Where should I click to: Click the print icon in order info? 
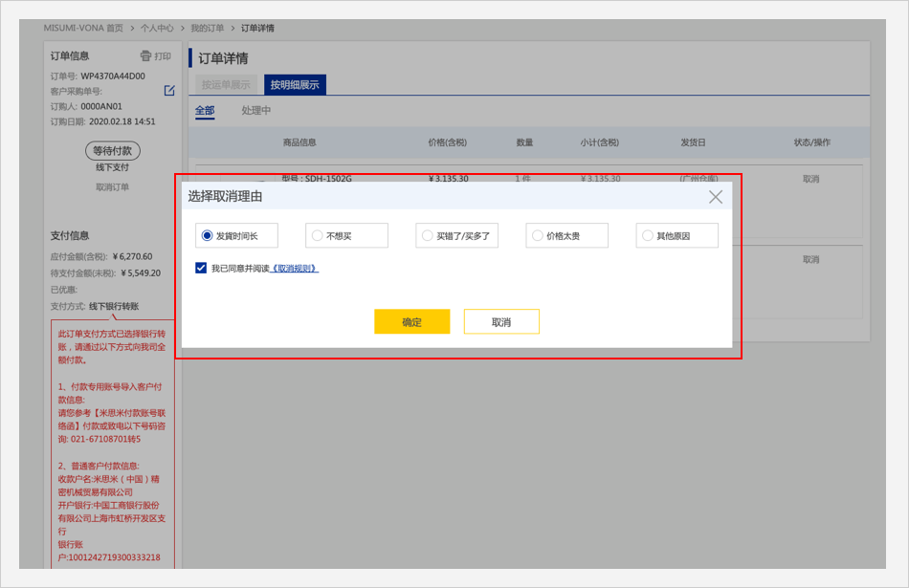pyautogui.click(x=146, y=56)
